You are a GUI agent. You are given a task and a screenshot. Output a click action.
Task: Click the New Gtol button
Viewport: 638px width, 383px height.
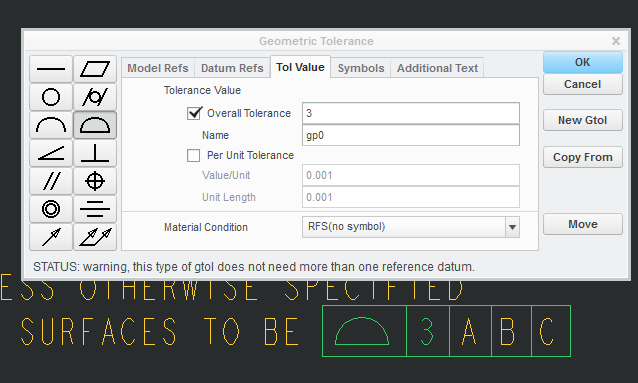(583, 120)
